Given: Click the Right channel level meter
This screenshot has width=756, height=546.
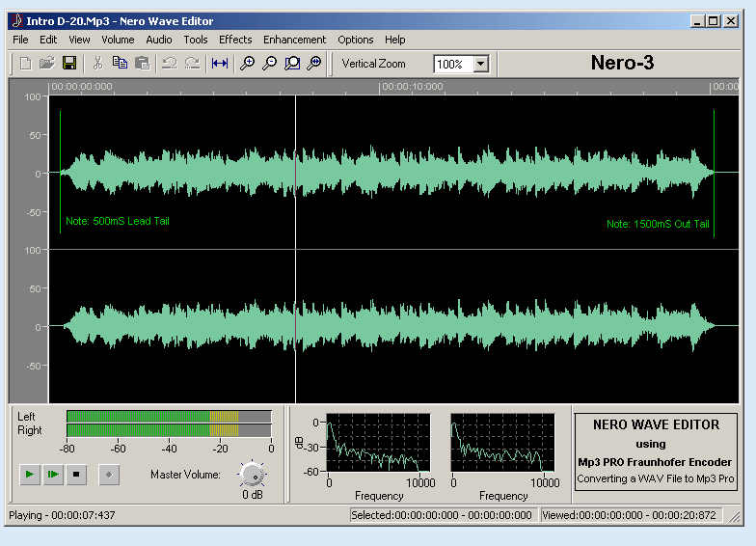Looking at the screenshot, I should [x=169, y=430].
